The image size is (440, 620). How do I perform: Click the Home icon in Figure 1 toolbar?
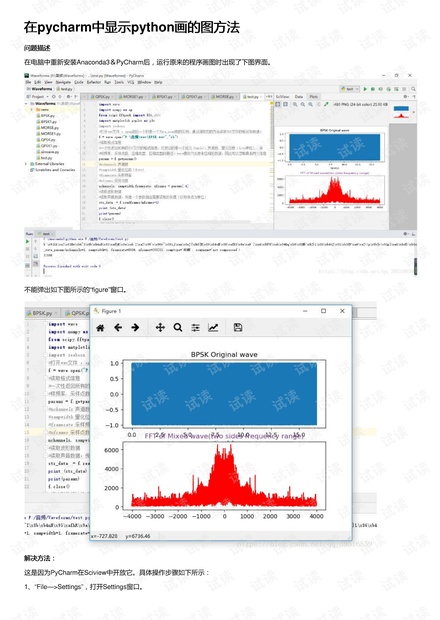click(100, 328)
